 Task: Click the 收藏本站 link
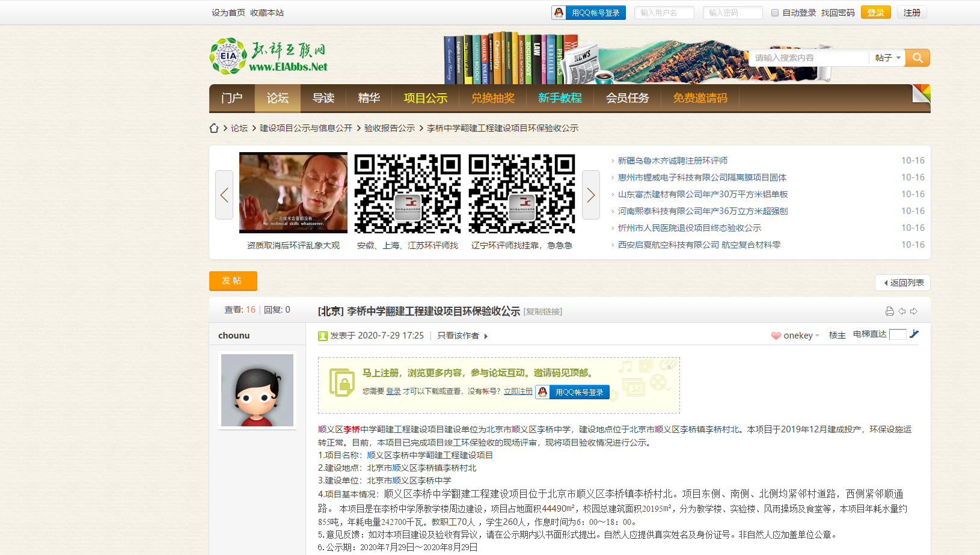click(267, 13)
